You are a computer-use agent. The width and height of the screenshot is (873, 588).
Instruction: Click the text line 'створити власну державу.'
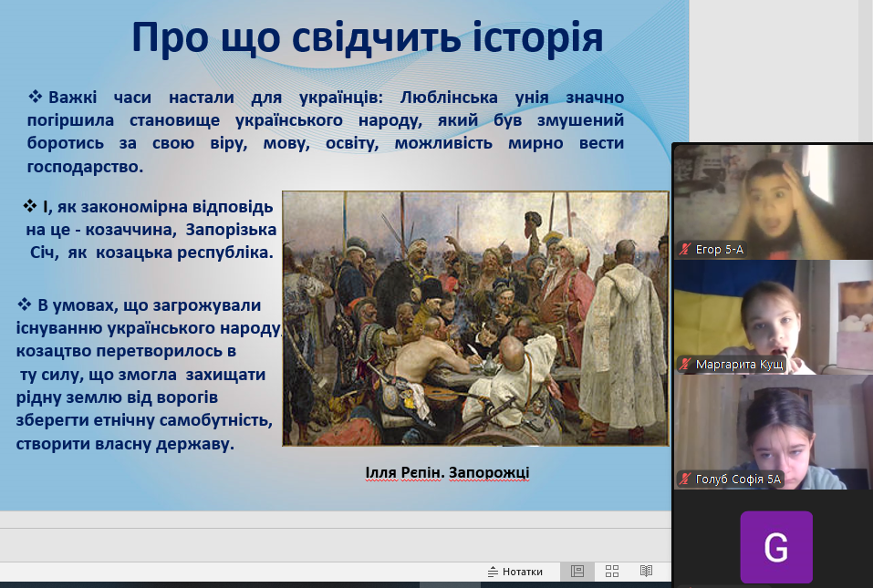coord(125,444)
